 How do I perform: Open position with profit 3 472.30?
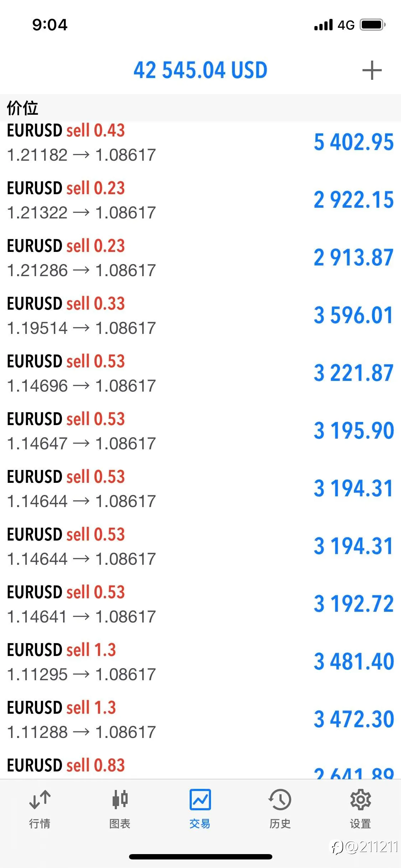(200, 720)
